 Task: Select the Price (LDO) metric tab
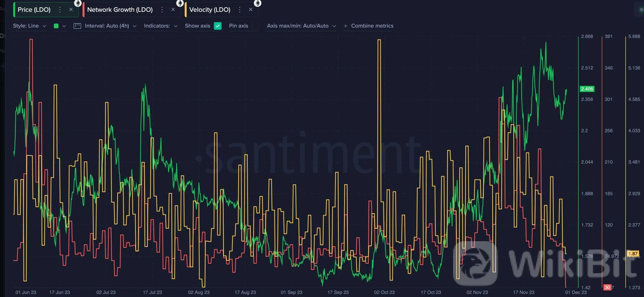click(x=34, y=10)
